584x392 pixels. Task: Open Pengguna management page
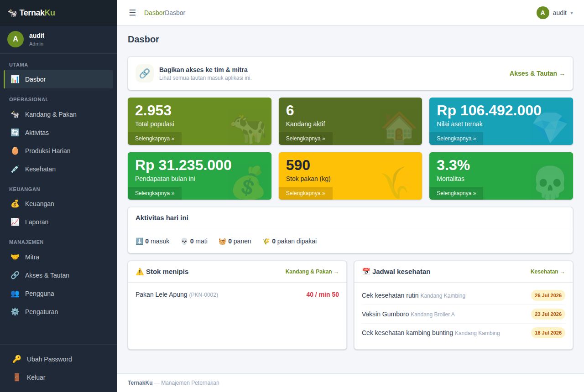pyautogui.click(x=58, y=294)
